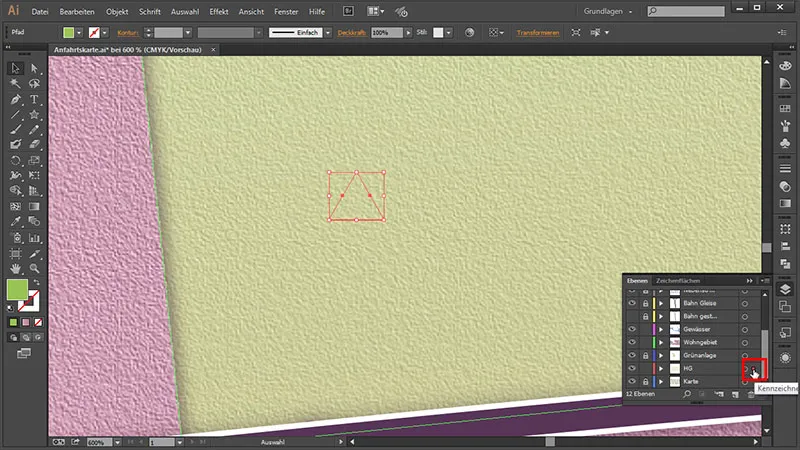Click the control bar green fill swatch
Image resolution: width=800 pixels, height=450 pixels.
[x=68, y=33]
